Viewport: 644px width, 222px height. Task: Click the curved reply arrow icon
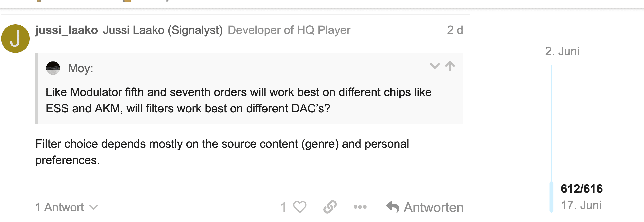pyautogui.click(x=393, y=207)
